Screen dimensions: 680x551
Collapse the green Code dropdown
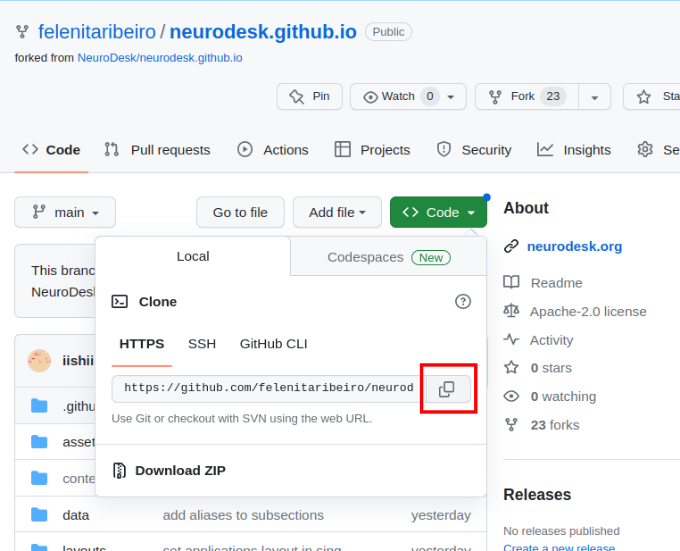[438, 212]
